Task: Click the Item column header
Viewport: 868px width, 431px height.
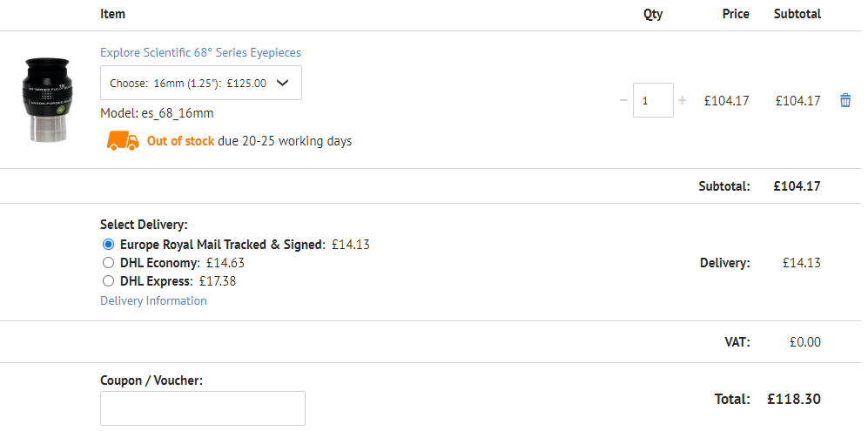Action: point(113,14)
